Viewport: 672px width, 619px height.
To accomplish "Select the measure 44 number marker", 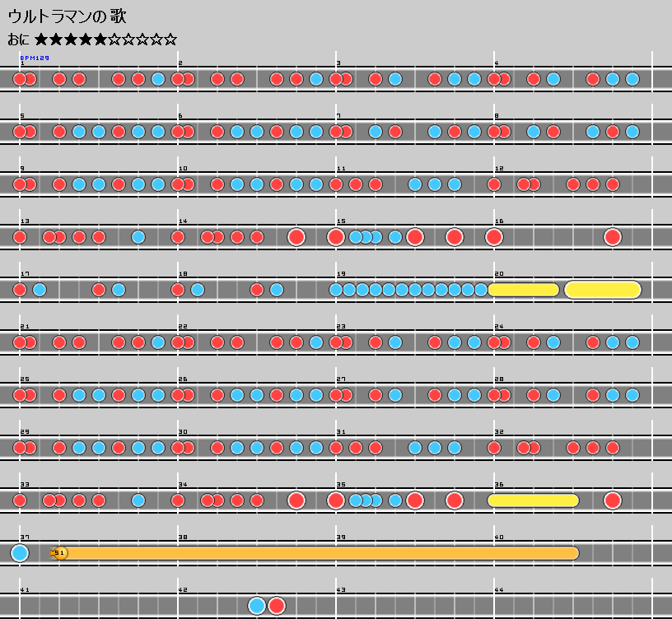I will tap(499, 590).
